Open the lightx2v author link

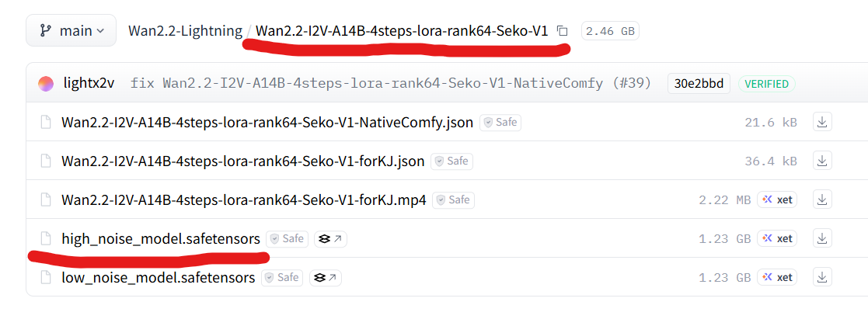[x=89, y=84]
